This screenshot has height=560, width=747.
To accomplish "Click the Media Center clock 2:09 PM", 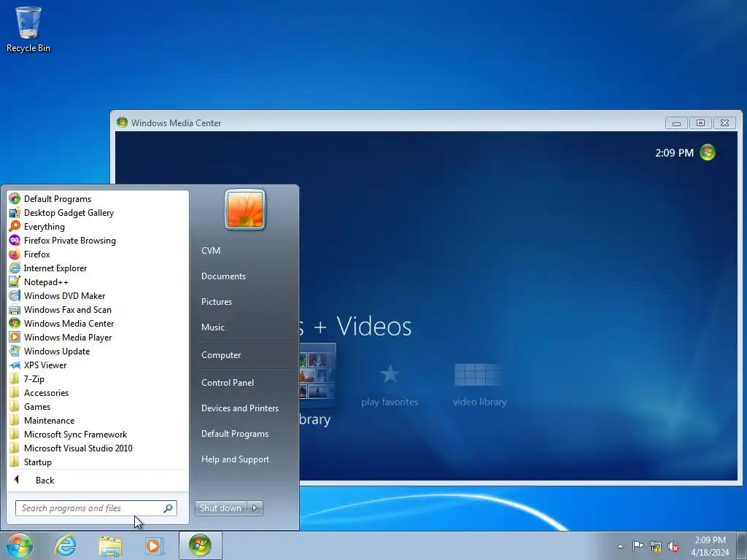I will tap(674, 153).
